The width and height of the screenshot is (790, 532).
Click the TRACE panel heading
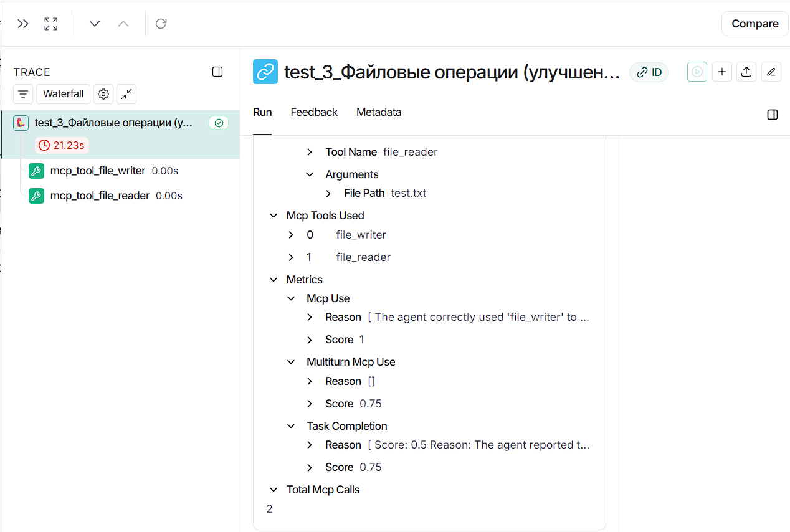tap(32, 72)
